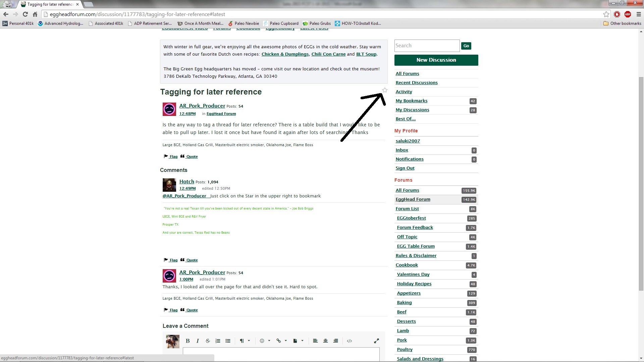This screenshot has width=644, height=362.
Task: Toggle HTML source view in editor
Action: 349,341
